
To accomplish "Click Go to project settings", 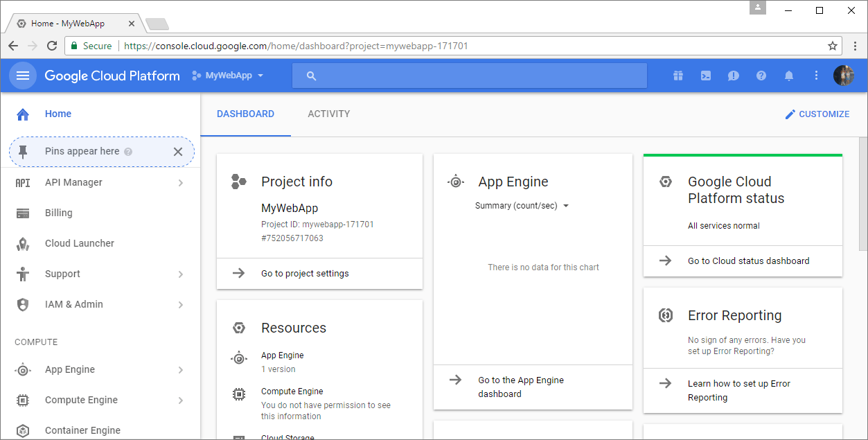I will click(306, 274).
